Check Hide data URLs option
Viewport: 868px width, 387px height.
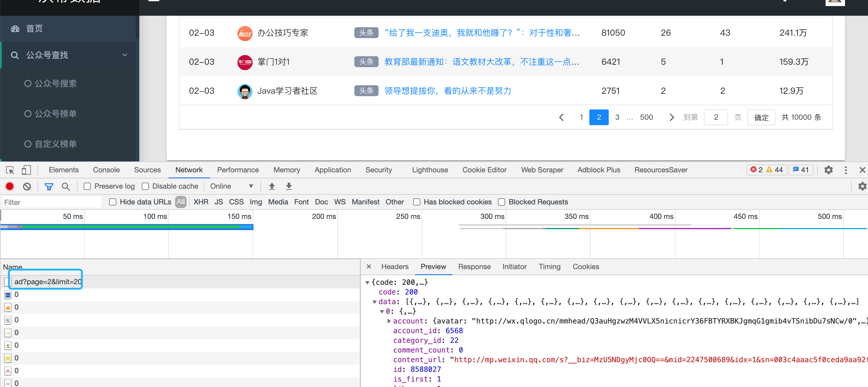[x=113, y=202]
